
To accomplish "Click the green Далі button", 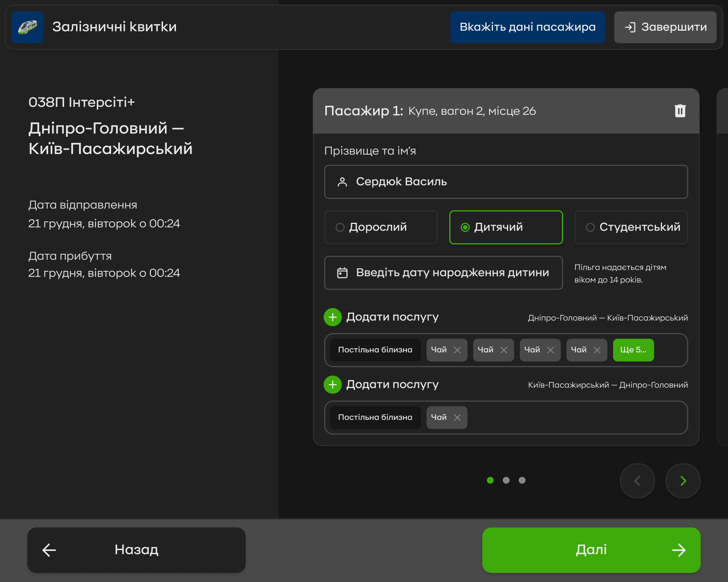I will 591,550.
